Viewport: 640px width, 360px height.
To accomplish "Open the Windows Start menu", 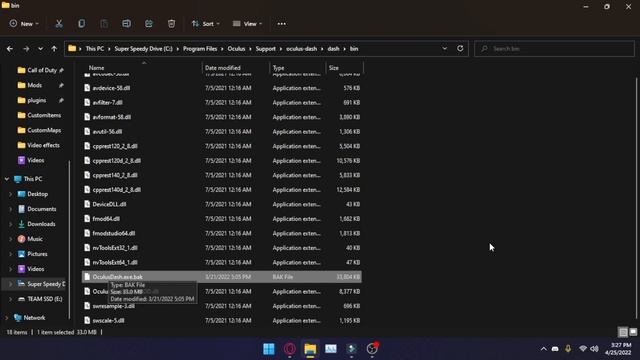I will [269, 349].
